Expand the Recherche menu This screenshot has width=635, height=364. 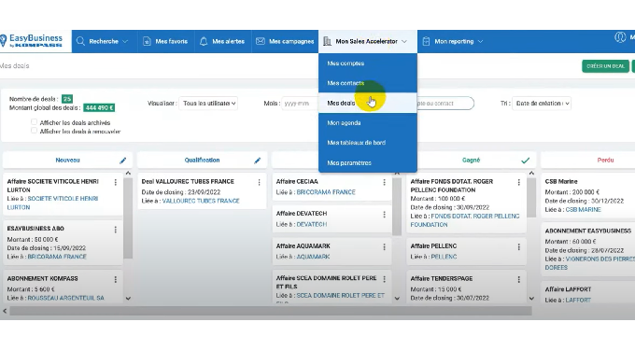(125, 41)
